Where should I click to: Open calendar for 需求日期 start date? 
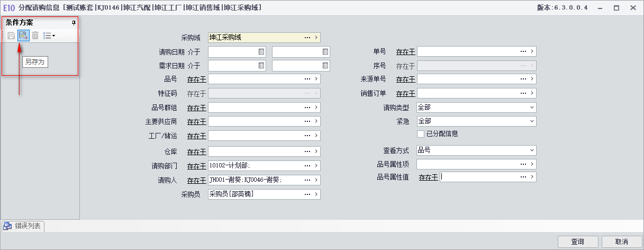[261, 66]
